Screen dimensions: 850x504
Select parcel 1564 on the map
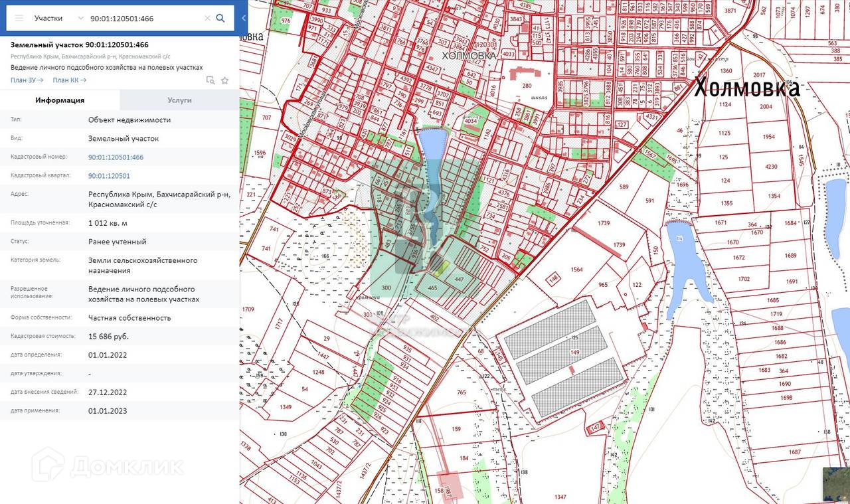coord(576,270)
